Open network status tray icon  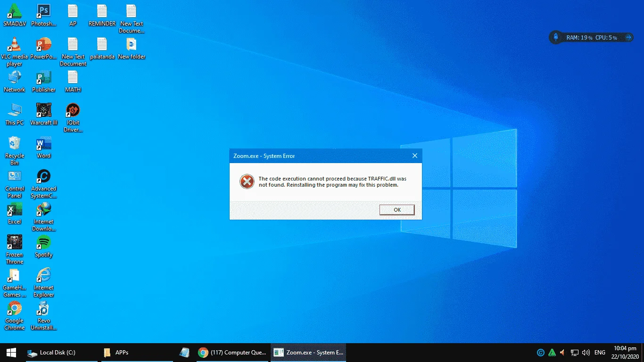click(x=574, y=353)
